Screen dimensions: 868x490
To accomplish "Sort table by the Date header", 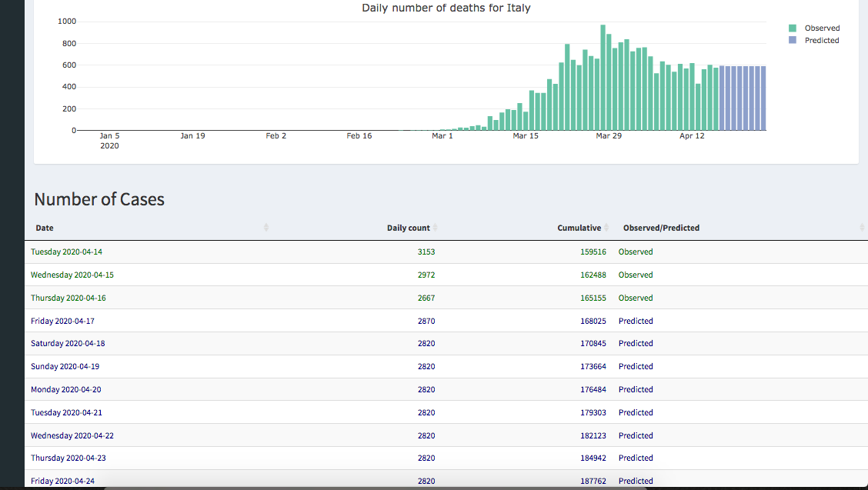I will (x=45, y=228).
